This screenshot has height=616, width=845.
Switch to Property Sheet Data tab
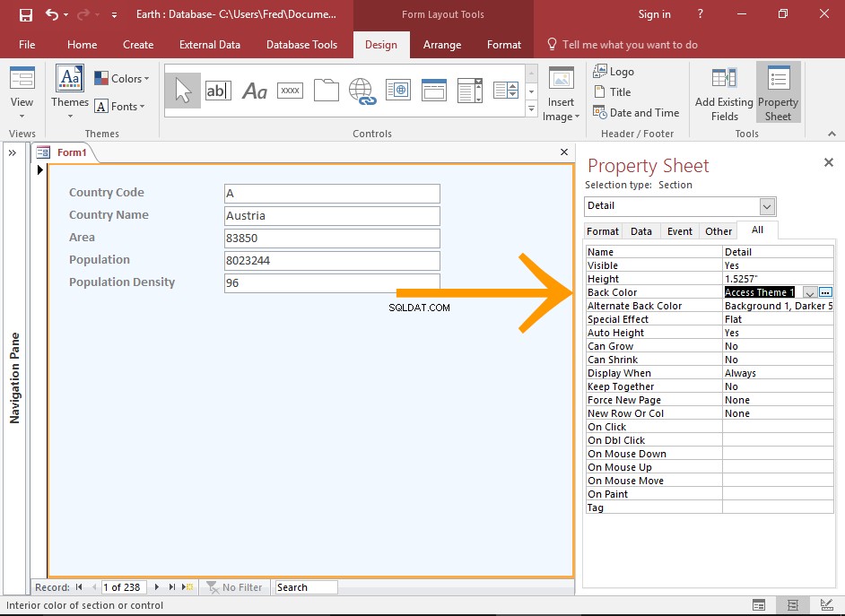(640, 231)
